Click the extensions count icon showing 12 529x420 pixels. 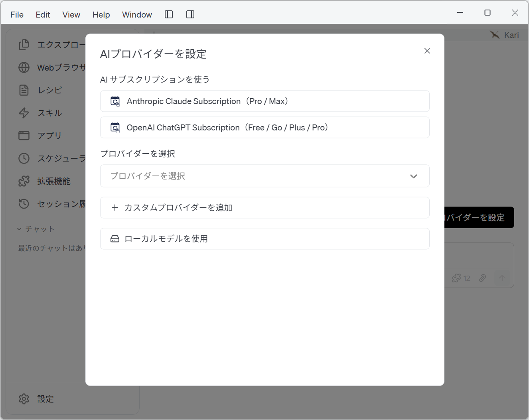pyautogui.click(x=461, y=278)
